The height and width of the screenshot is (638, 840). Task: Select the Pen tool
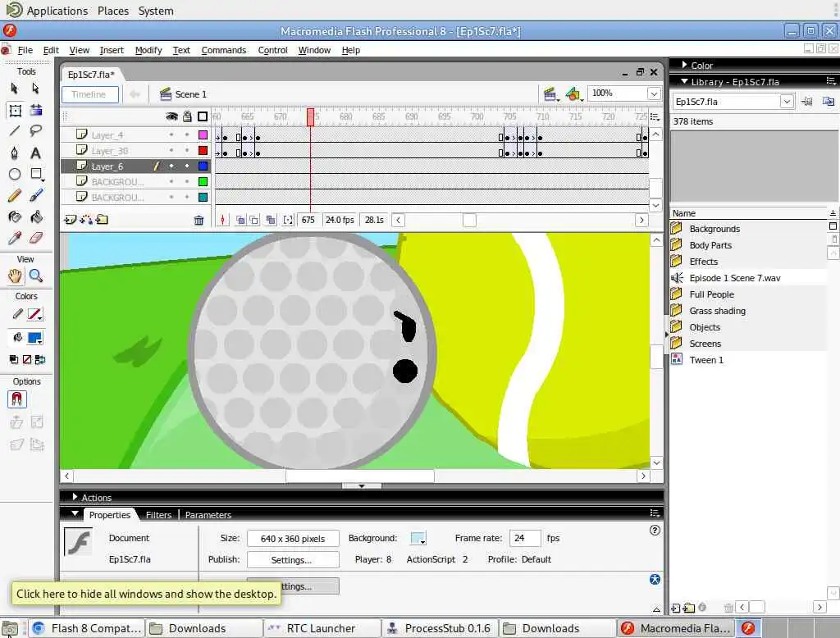pyautogui.click(x=15, y=153)
